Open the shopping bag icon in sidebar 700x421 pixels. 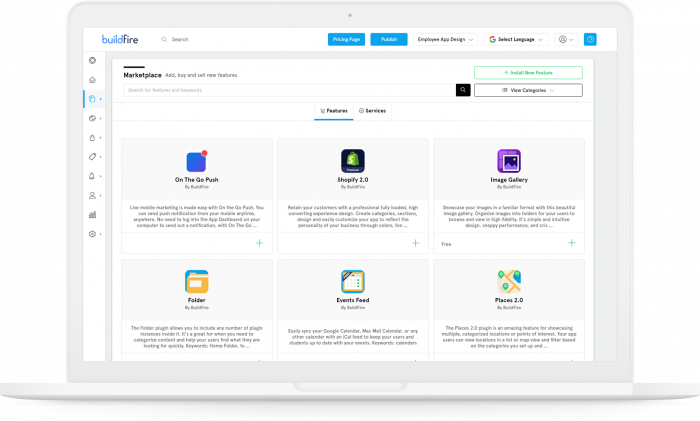pos(92,138)
